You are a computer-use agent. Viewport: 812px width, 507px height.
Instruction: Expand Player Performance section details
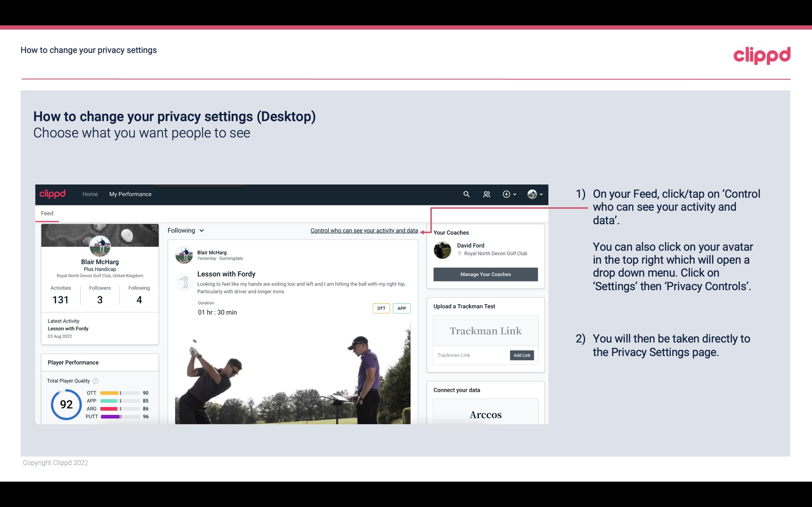pos(73,362)
